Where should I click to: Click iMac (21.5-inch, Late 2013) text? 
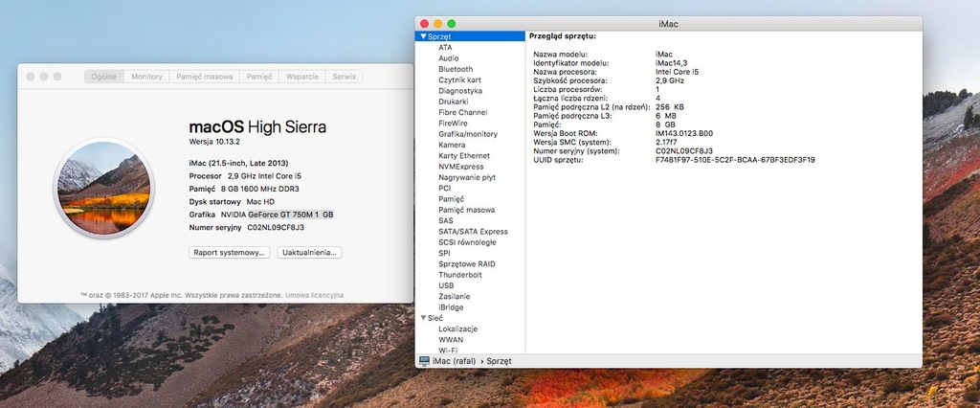238,163
